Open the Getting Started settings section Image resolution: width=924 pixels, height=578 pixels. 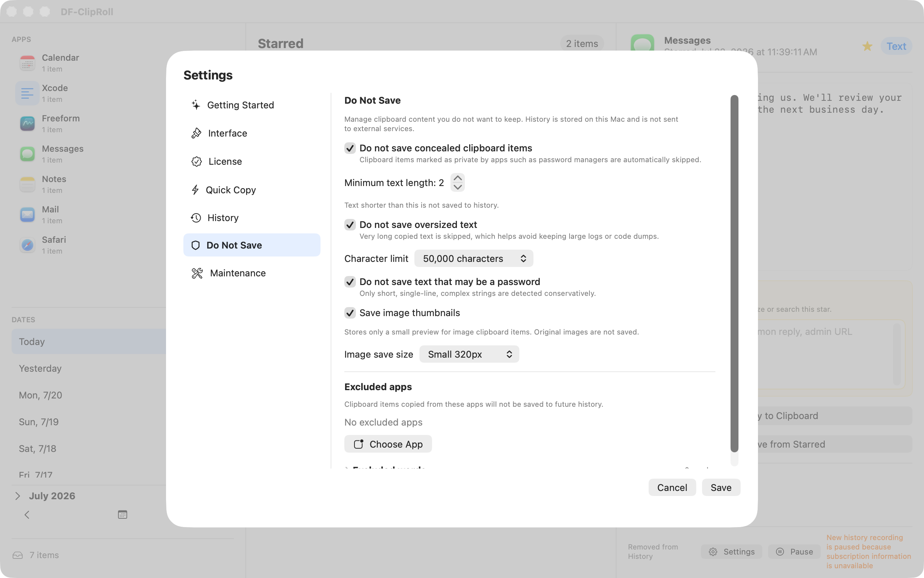click(x=252, y=105)
